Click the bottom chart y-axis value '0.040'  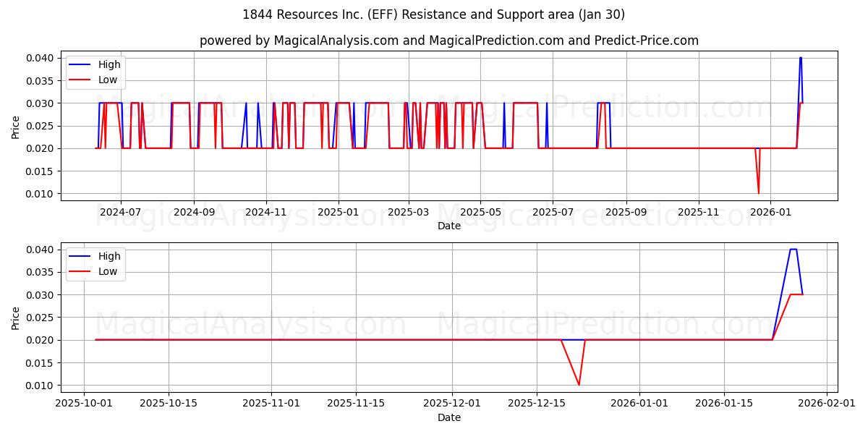[x=41, y=250]
